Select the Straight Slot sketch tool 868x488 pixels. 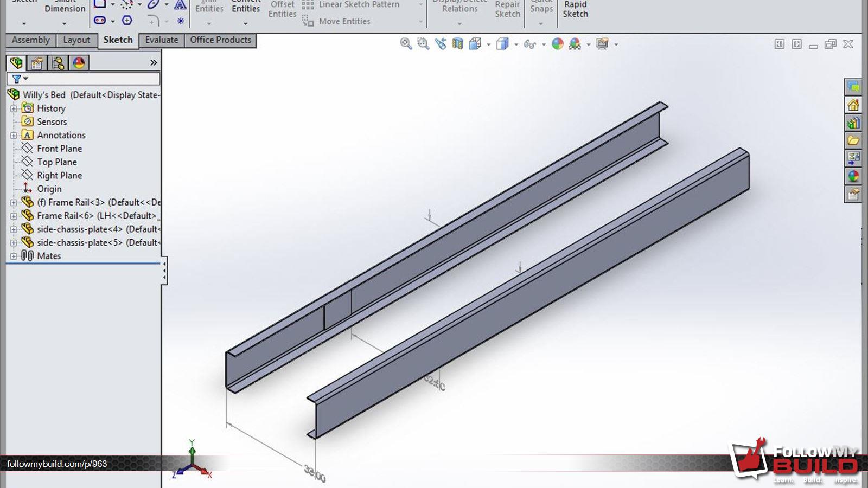pyautogui.click(x=100, y=21)
